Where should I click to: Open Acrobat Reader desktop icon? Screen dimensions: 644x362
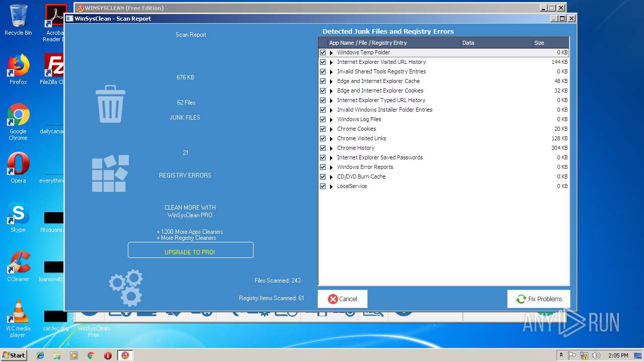(x=54, y=23)
